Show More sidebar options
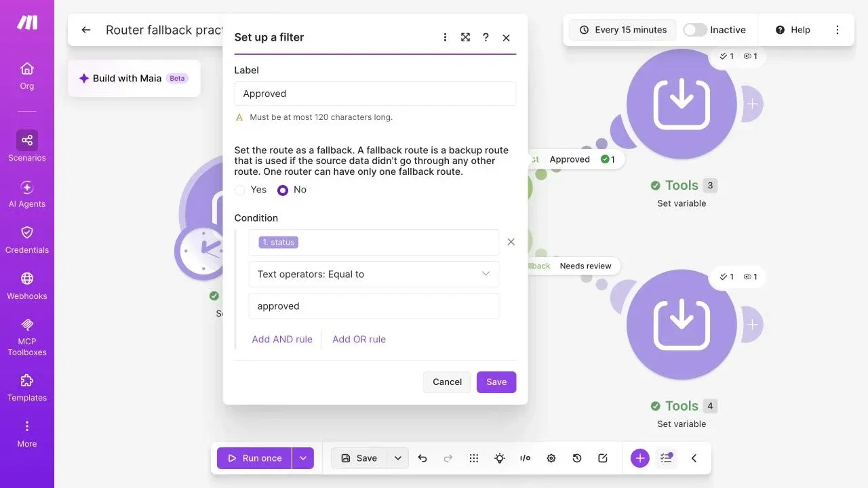 27,434
